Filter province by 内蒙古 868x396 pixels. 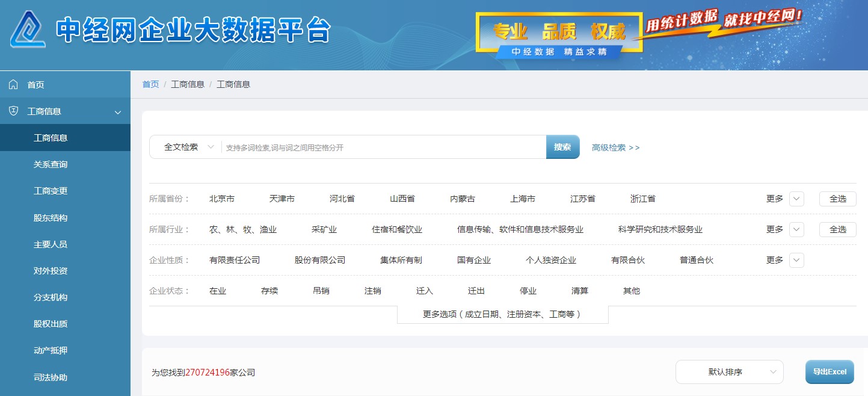(x=463, y=199)
